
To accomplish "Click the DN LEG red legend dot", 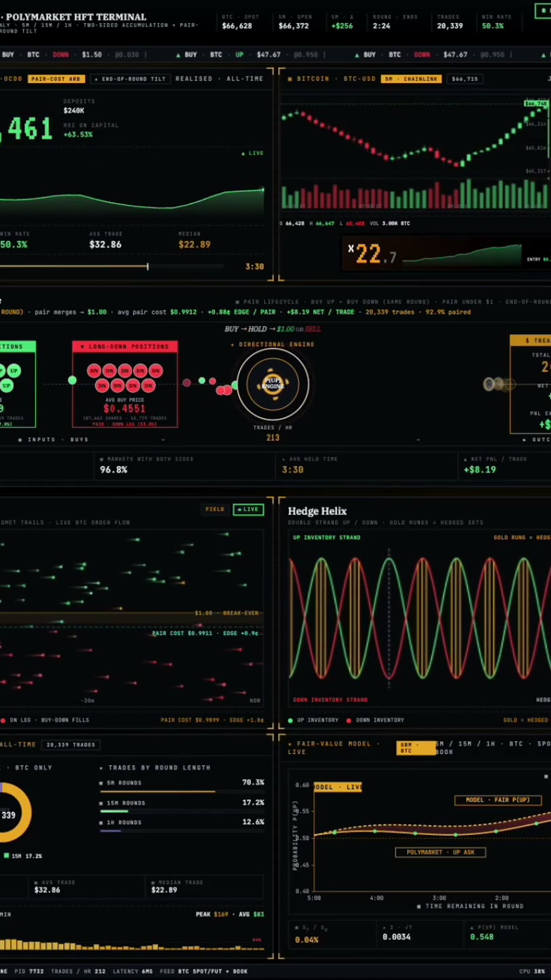I will (3, 720).
